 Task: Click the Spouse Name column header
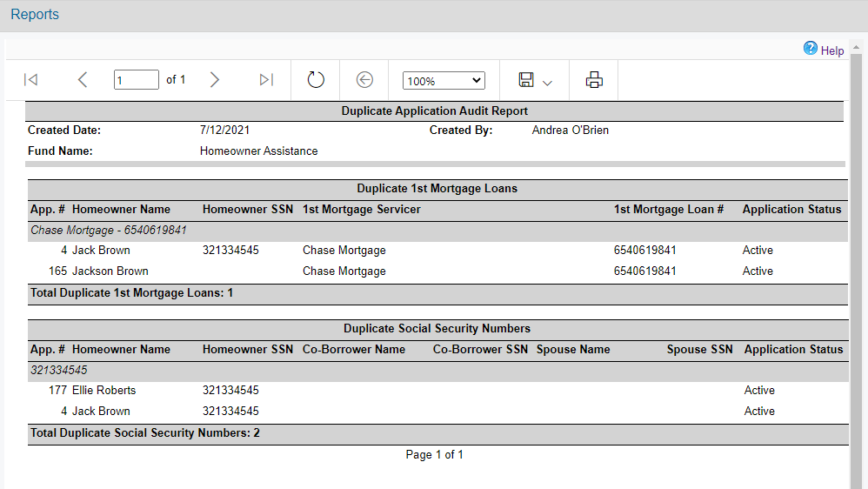tap(573, 350)
